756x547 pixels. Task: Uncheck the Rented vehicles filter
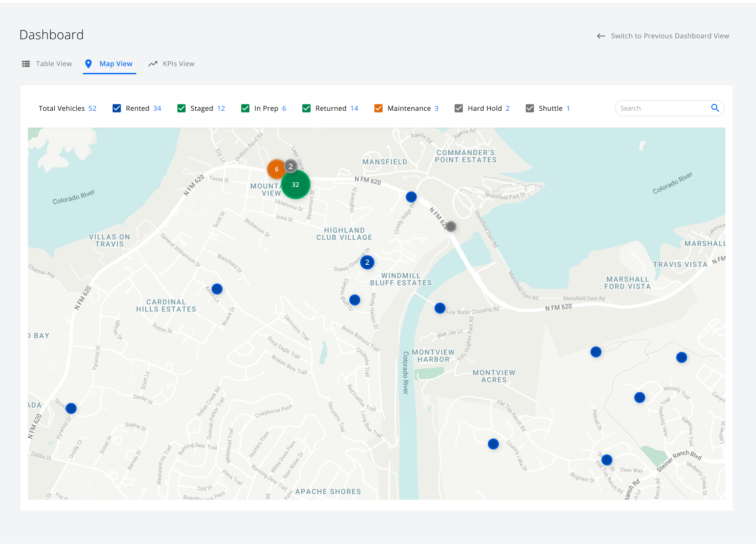[x=117, y=108]
